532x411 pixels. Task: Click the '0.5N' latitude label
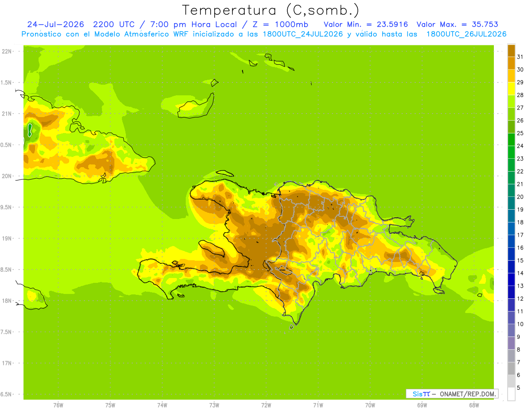coord(6,145)
